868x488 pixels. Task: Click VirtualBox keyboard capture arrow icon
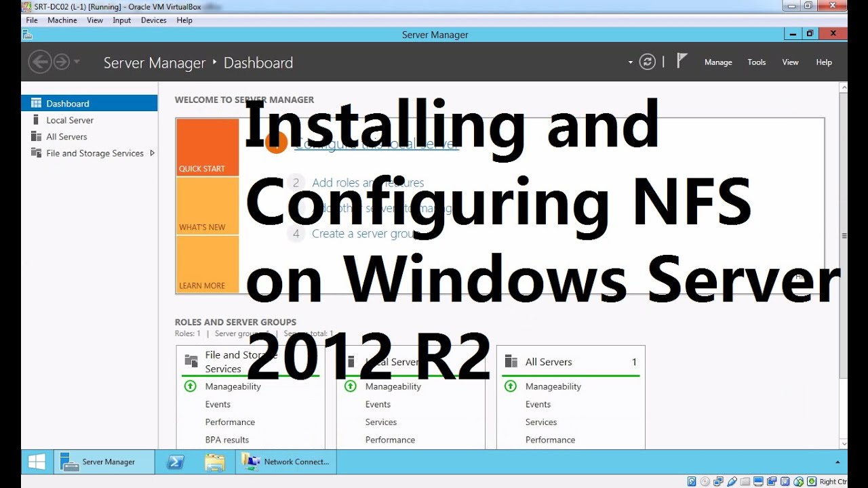[x=812, y=481]
